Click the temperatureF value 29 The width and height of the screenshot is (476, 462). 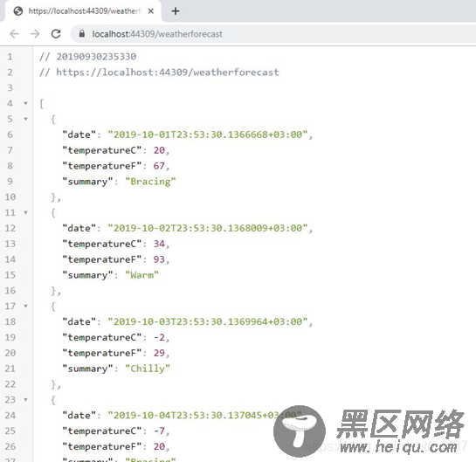point(159,353)
